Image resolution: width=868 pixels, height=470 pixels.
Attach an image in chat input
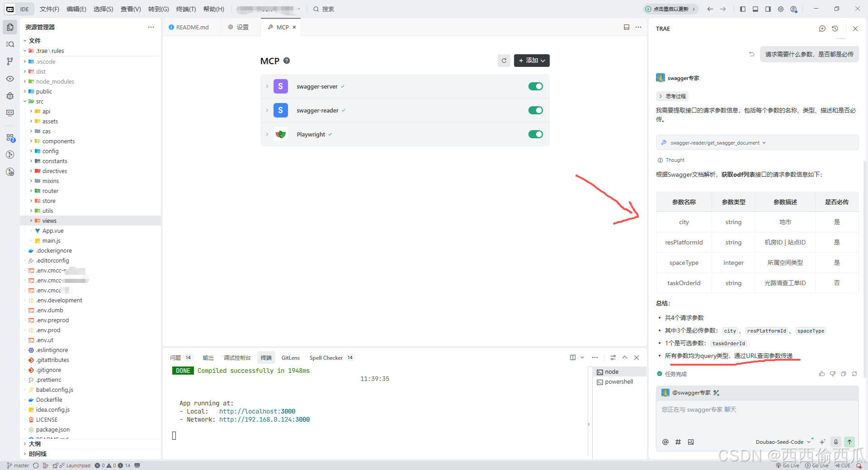tap(691, 442)
